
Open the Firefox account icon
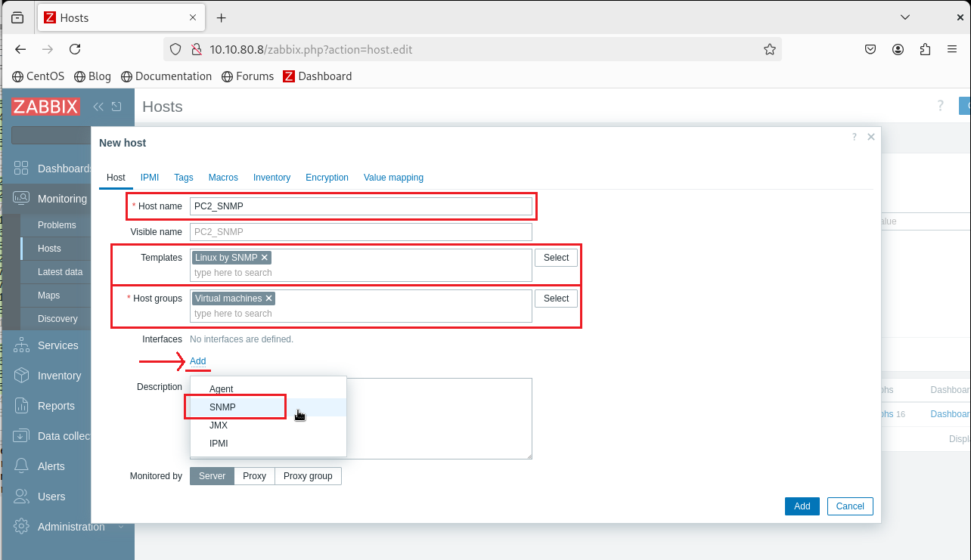(x=898, y=49)
